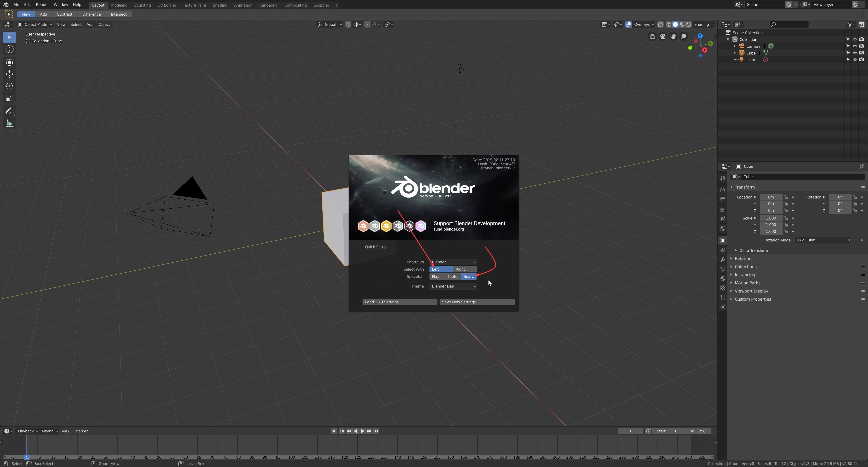Click the End frame 250 field
Screen dimensions: 868x467
point(696,431)
